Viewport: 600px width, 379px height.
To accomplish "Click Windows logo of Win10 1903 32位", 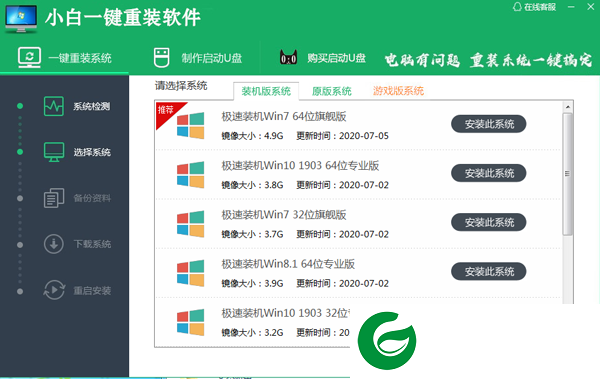I will (191, 322).
